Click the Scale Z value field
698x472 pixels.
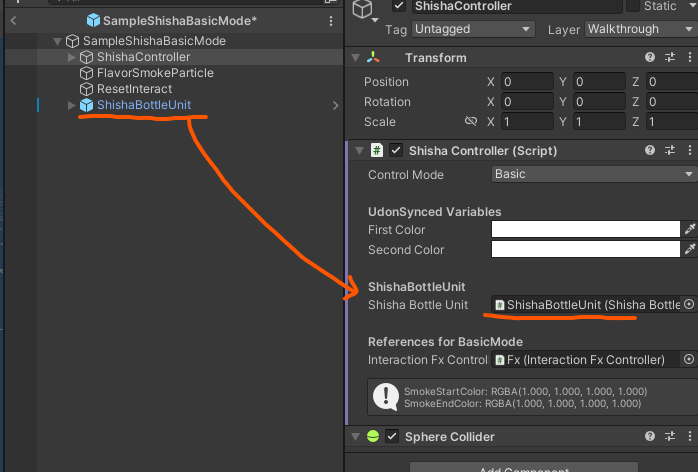tap(672, 122)
